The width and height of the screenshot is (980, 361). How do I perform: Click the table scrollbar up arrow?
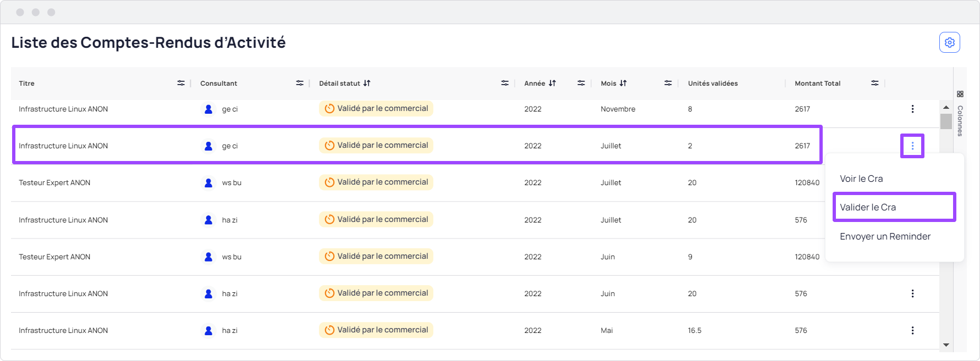[946, 107]
